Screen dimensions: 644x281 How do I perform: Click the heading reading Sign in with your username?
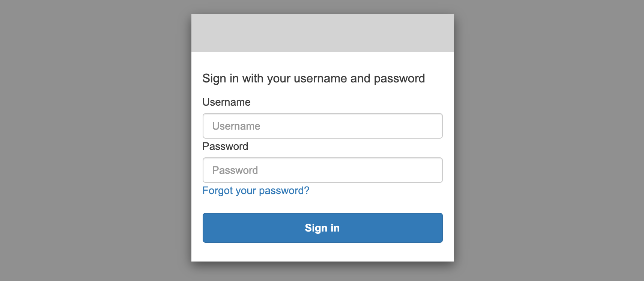pyautogui.click(x=314, y=78)
